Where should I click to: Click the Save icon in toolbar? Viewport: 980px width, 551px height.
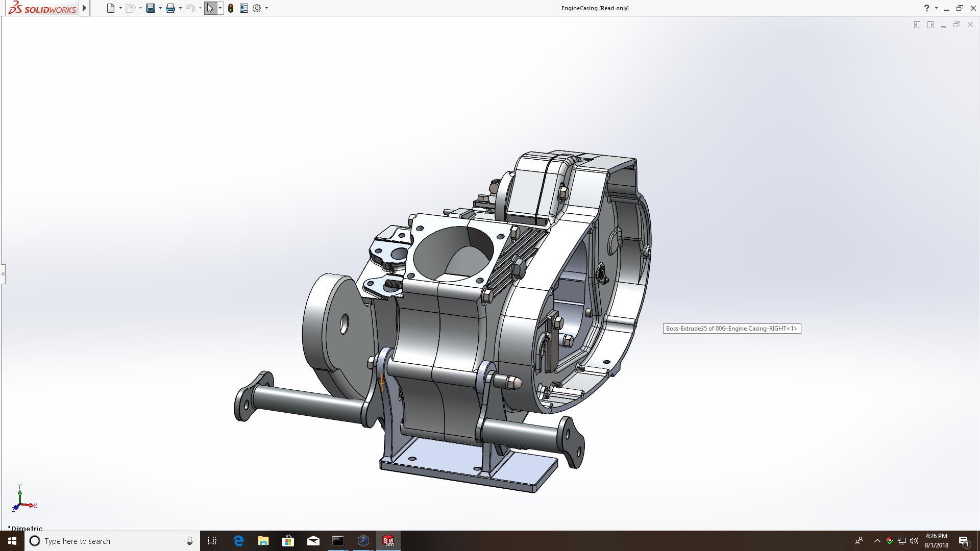[x=151, y=8]
